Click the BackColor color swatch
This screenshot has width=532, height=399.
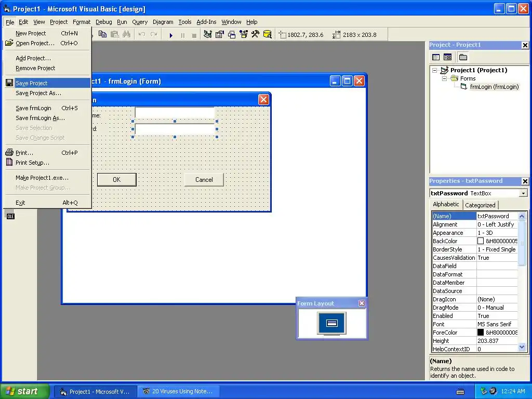point(481,241)
